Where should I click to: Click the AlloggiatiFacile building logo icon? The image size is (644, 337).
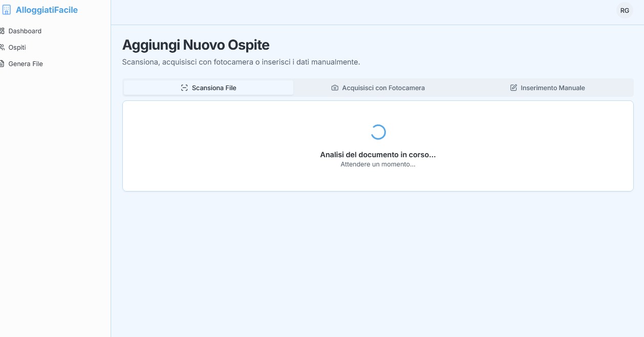click(x=7, y=10)
